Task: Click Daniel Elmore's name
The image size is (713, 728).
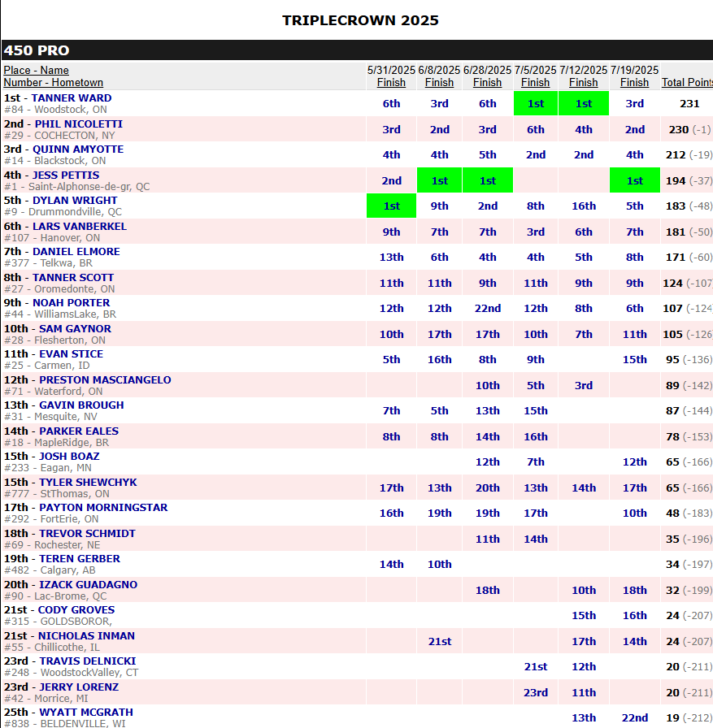Action: point(76,252)
